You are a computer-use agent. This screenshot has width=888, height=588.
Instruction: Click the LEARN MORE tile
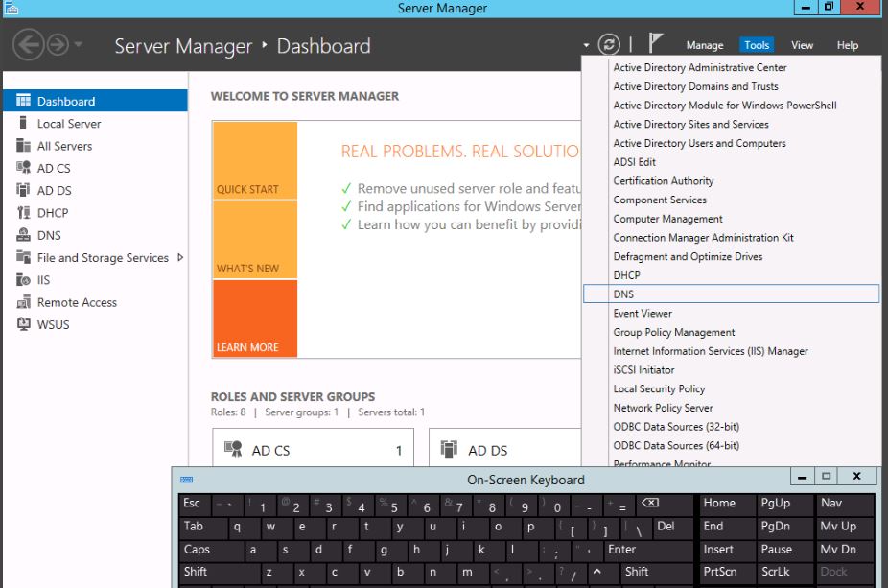click(x=254, y=318)
